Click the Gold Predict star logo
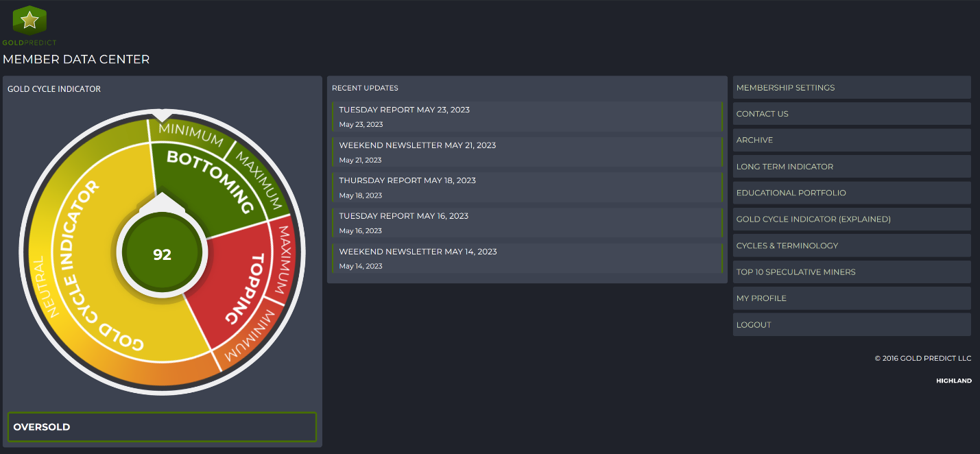Viewport: 980px width, 454px height. pos(29,21)
